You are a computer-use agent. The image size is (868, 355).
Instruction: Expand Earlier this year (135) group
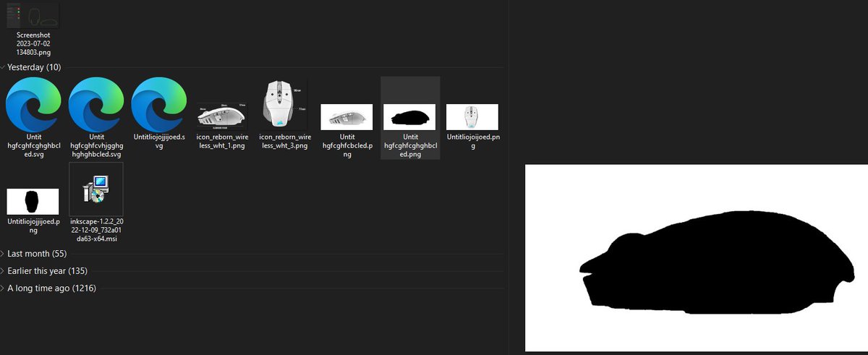coord(3,271)
